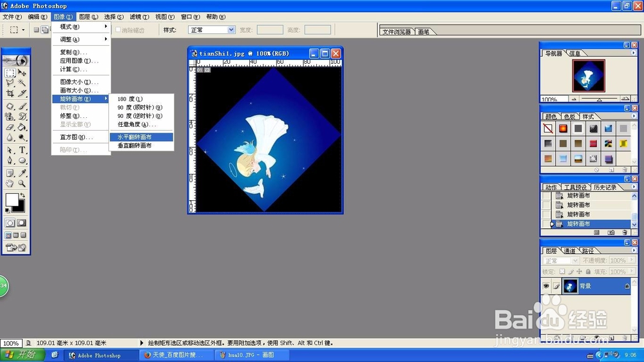Choose 90 度(顺时针) rotation
This screenshot has width=644, height=362.
click(141, 107)
